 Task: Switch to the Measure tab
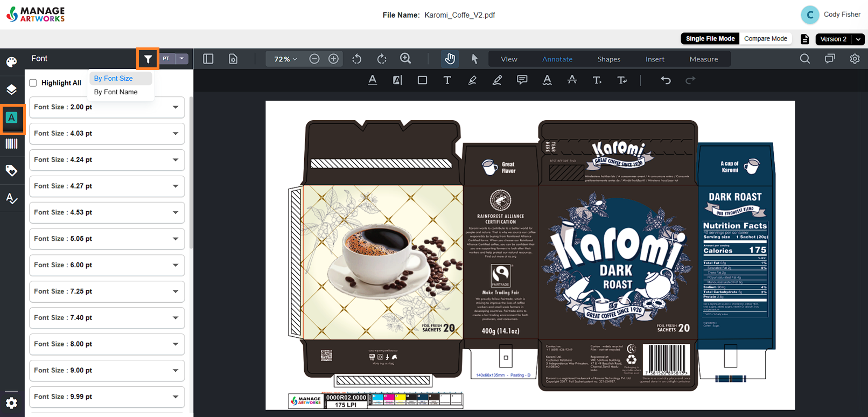point(704,59)
